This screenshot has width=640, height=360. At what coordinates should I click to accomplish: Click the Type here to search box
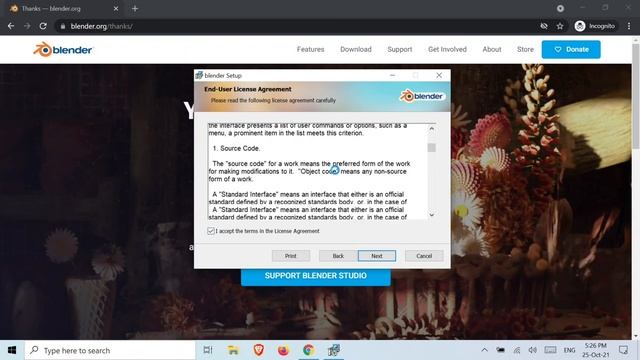pyautogui.click(x=110, y=350)
